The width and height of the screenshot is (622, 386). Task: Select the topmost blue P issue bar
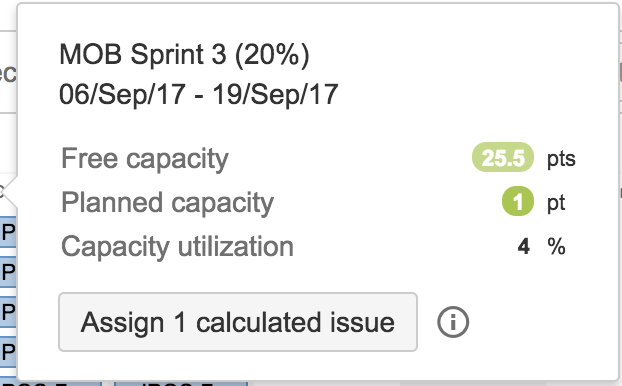click(x=8, y=232)
